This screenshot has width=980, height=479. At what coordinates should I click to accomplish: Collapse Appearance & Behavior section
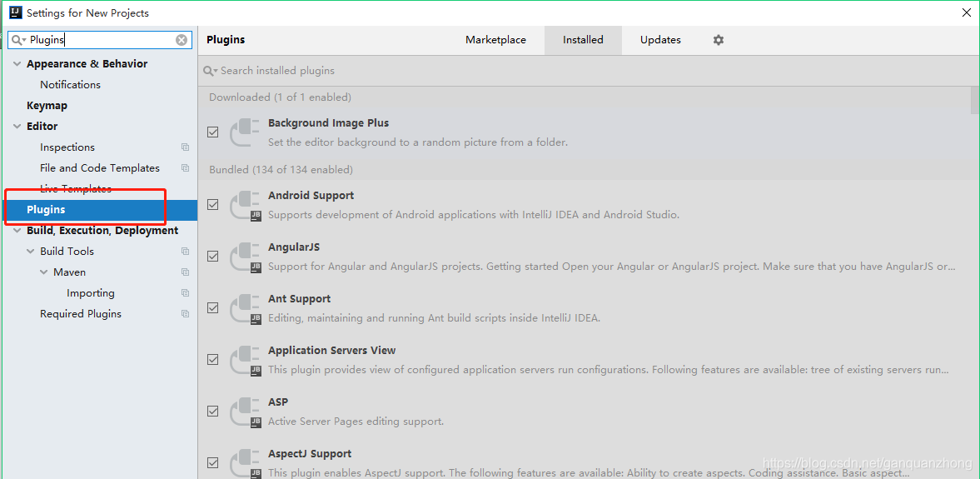(x=17, y=64)
